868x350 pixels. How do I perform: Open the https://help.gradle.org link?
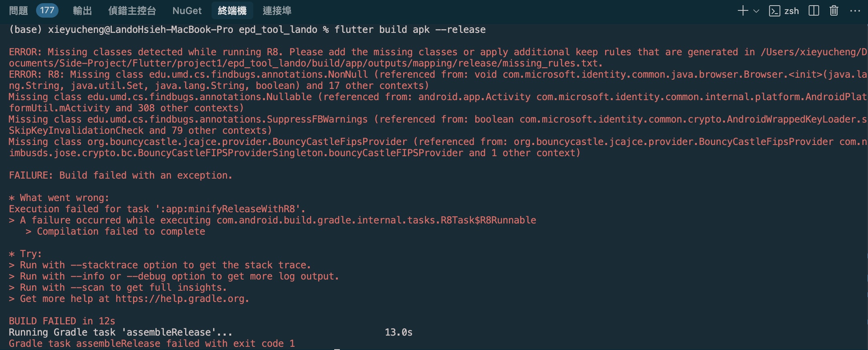click(182, 299)
